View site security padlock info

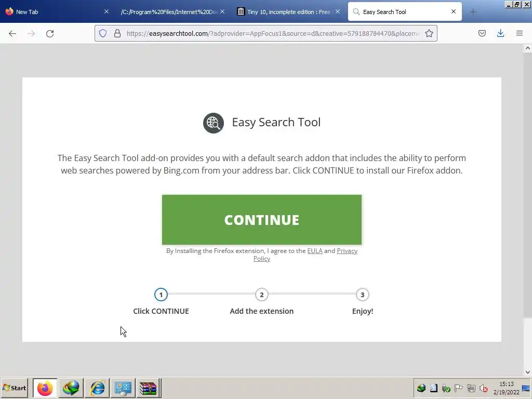(117, 33)
